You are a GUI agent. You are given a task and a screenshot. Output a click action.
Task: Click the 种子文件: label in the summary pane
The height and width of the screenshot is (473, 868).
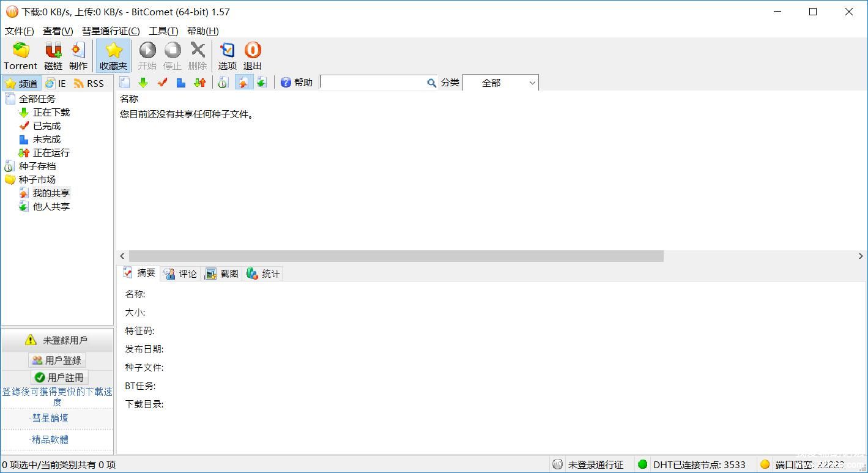144,367
